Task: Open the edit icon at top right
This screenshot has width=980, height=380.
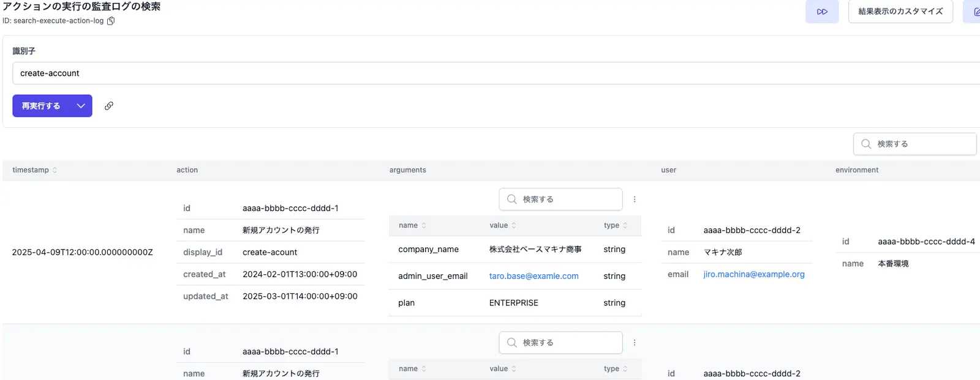Action: pyautogui.click(x=976, y=12)
